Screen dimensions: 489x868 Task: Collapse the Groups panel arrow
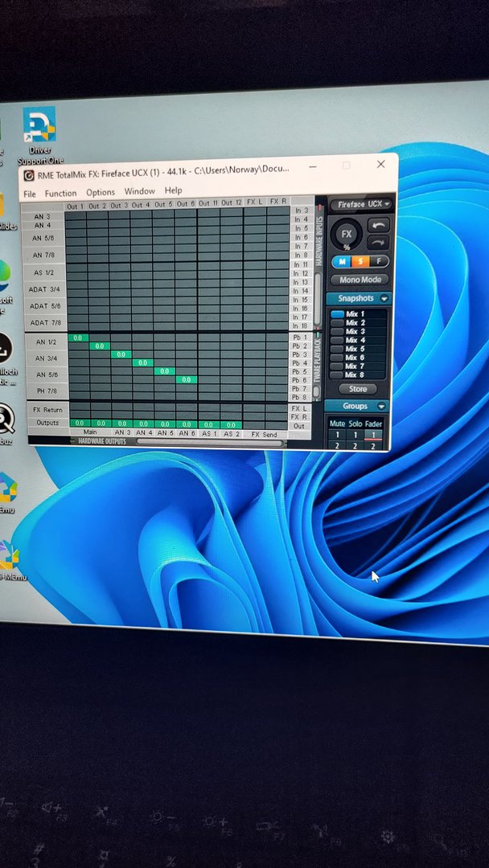(x=381, y=407)
